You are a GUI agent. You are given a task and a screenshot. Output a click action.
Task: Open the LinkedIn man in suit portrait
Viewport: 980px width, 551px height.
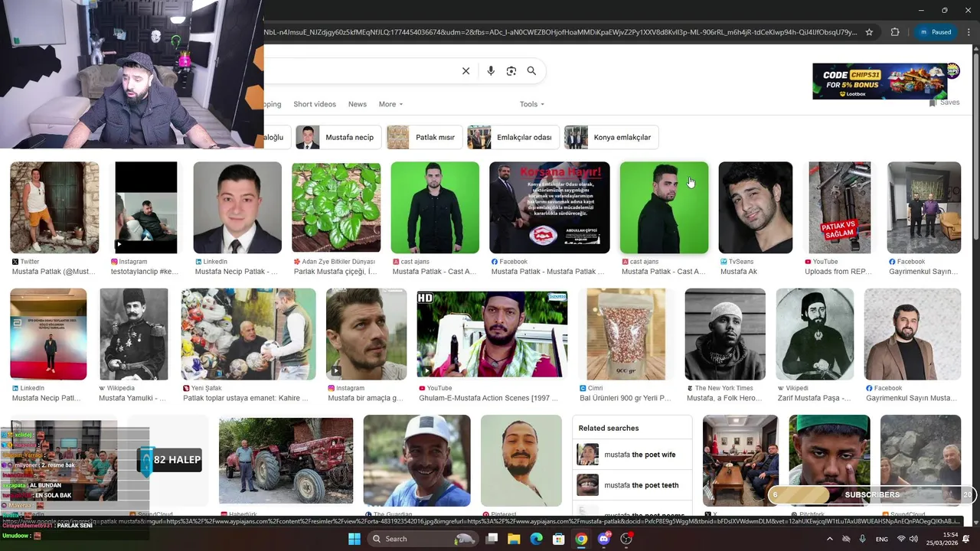tap(237, 207)
